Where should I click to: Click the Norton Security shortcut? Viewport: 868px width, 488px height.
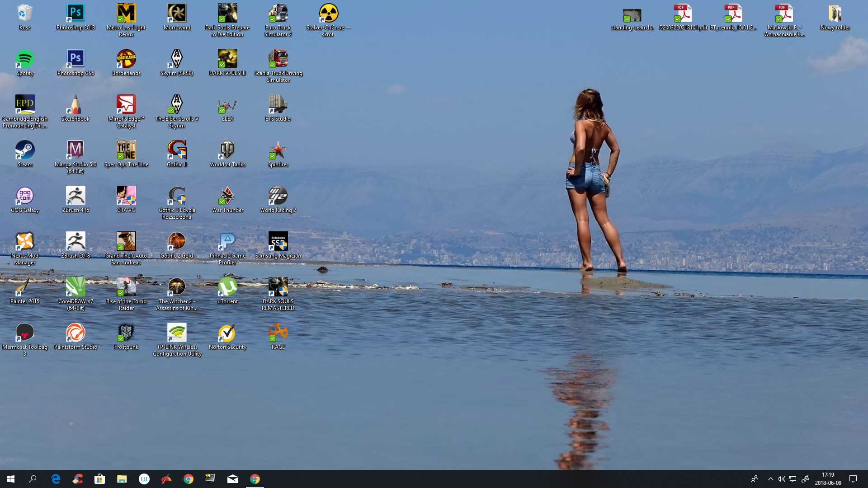tap(227, 333)
